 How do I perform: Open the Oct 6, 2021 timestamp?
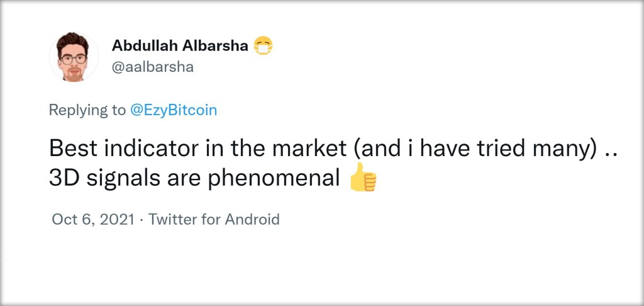tap(93, 220)
